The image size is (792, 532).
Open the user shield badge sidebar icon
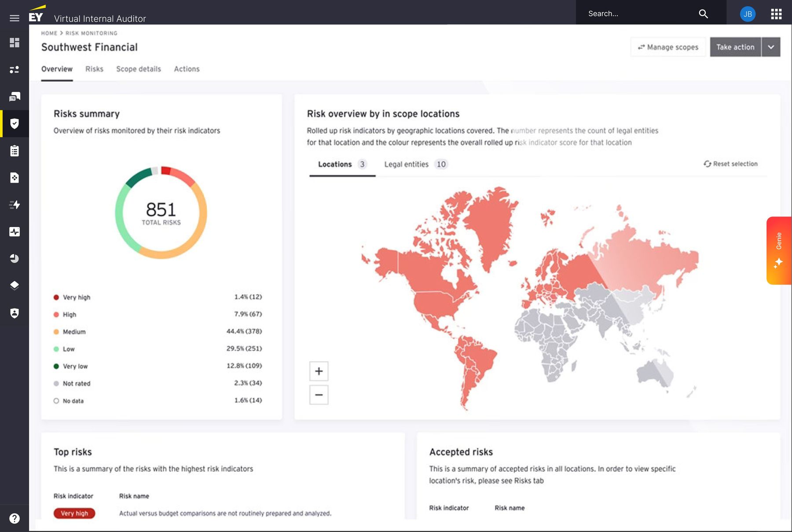tap(15, 313)
